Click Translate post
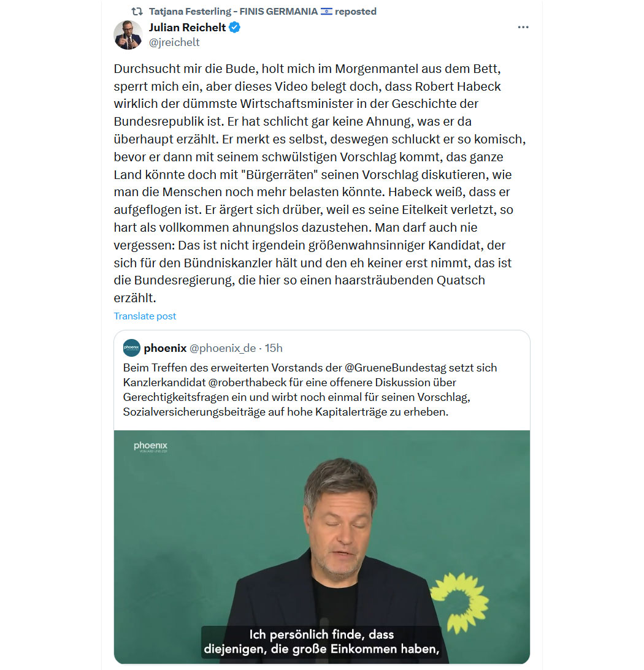Viewport: 644px width, 670px height. click(145, 316)
